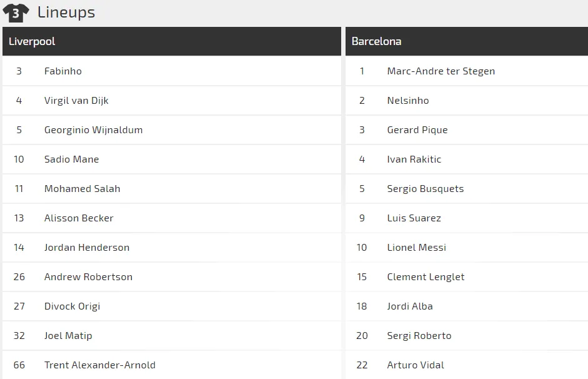Click the Barcelona team header
Viewport: 588px width, 379px height.
tap(376, 41)
